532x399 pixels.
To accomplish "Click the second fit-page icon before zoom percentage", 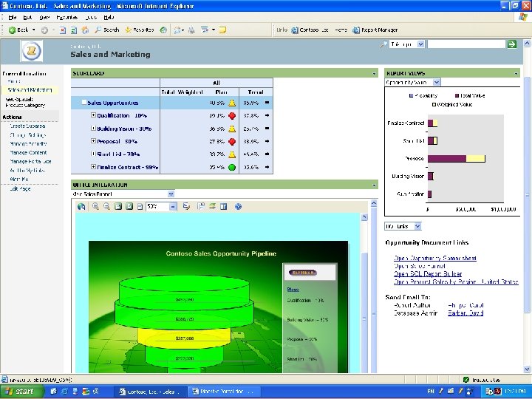I will [x=129, y=206].
